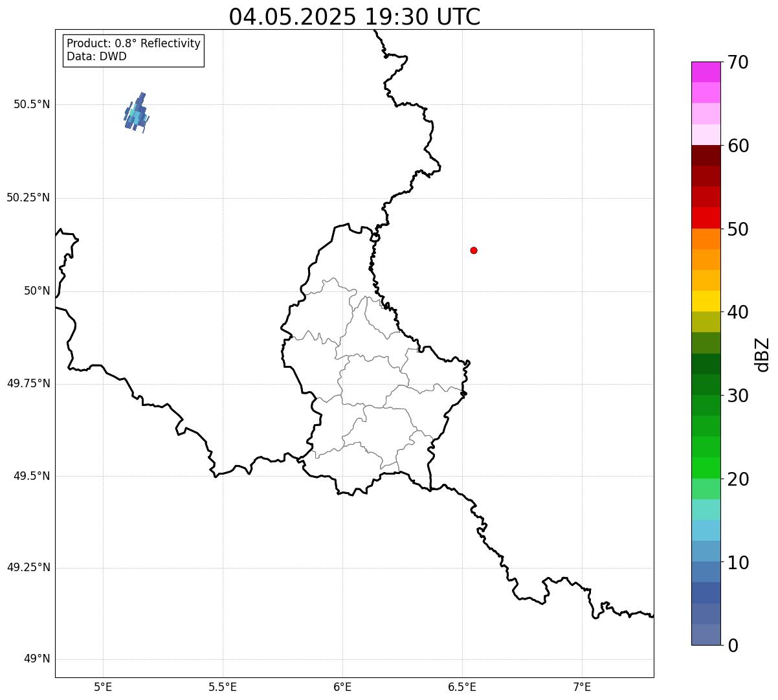Click the bright green colorbar segment above 20
Viewport: 778px width, 700px height.
(x=706, y=468)
